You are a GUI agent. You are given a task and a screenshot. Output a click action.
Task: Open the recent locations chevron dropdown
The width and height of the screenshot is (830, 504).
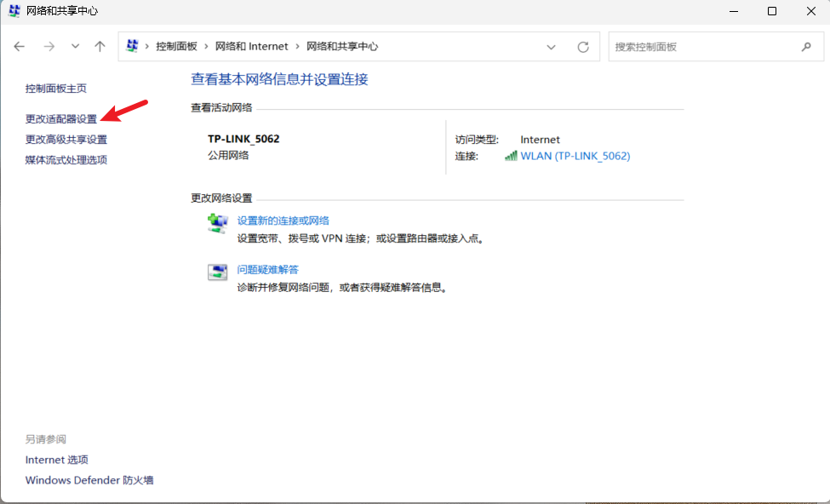point(75,47)
